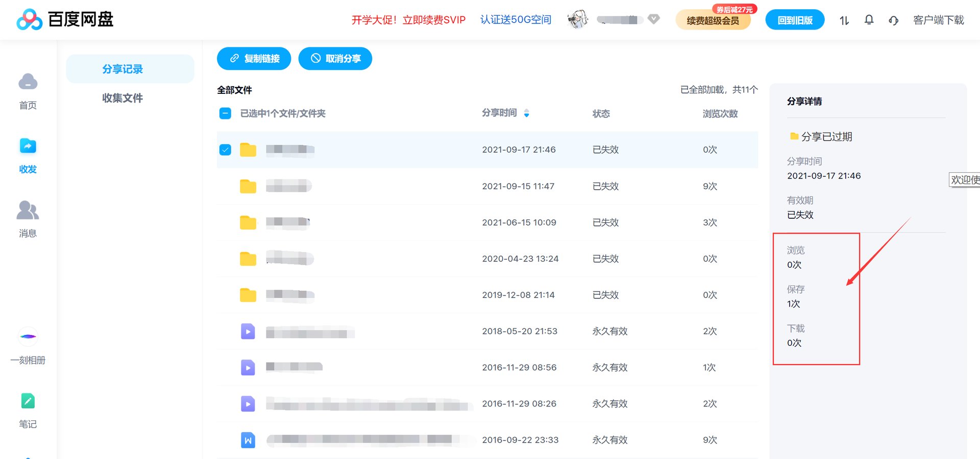The height and width of the screenshot is (459, 980).
Task: Click the 取消分享 button
Action: coord(335,58)
